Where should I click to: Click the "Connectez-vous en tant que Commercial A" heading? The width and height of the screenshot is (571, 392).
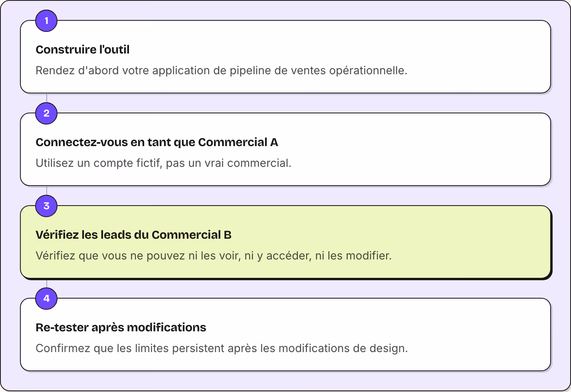point(157,142)
